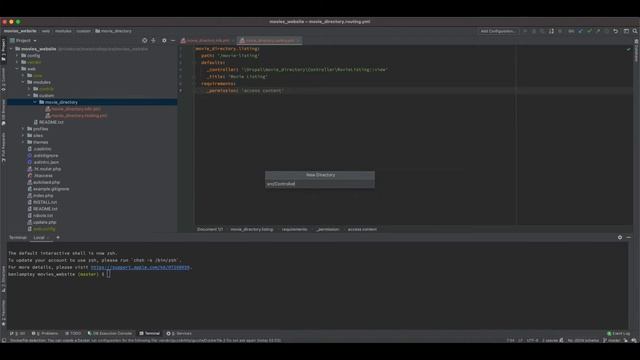Click inside the New Directory name field
Viewport: 640px width, 360px height.
pyautogui.click(x=320, y=184)
